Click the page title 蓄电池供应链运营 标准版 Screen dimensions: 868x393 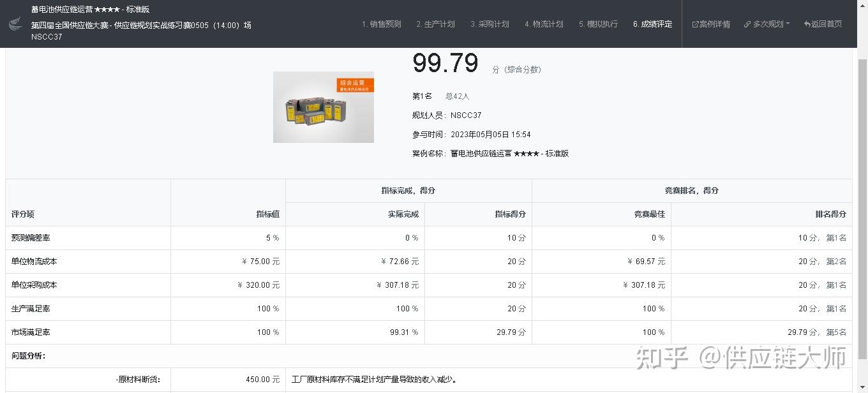(x=90, y=10)
